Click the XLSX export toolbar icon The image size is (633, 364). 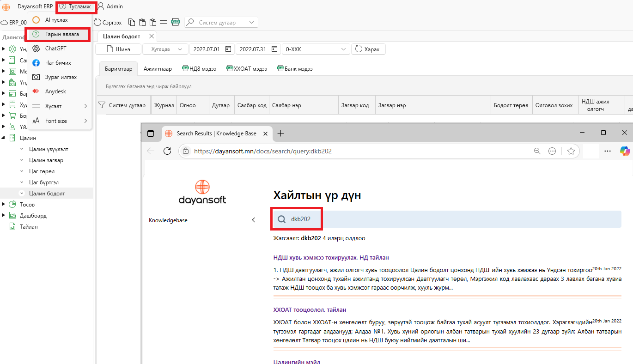click(175, 22)
